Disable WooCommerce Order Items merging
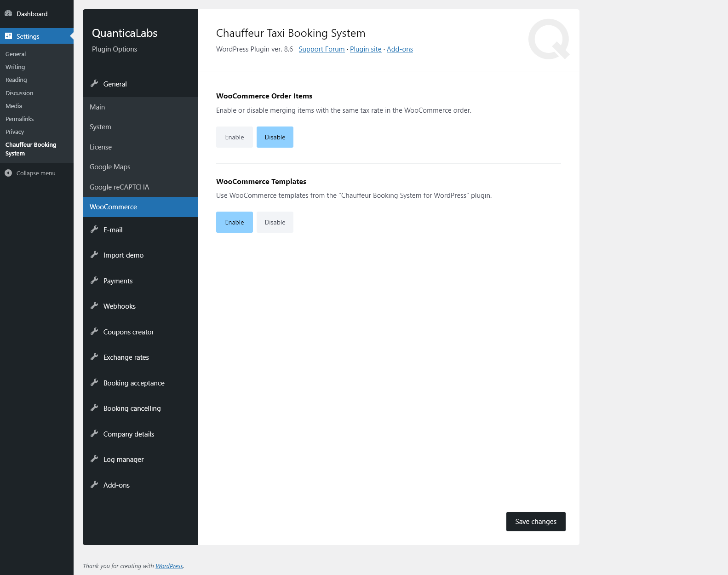 (275, 137)
